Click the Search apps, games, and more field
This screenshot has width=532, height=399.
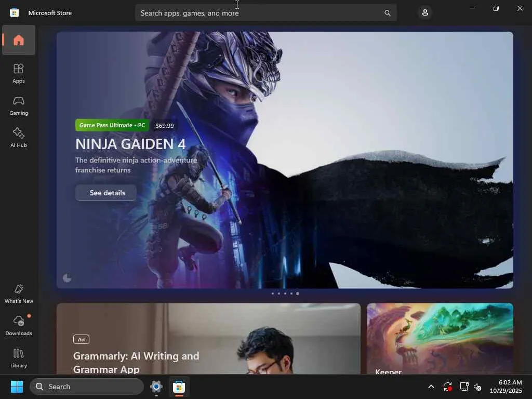pyautogui.click(x=266, y=13)
